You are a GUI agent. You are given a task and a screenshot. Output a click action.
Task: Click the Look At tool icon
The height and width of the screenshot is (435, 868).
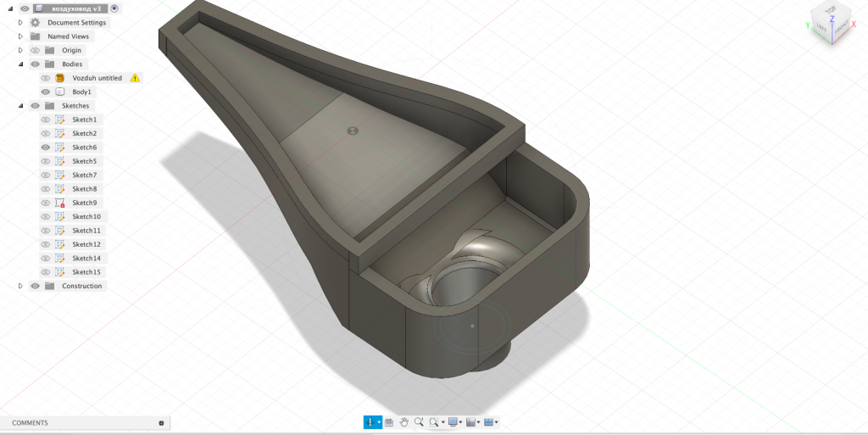click(x=389, y=421)
